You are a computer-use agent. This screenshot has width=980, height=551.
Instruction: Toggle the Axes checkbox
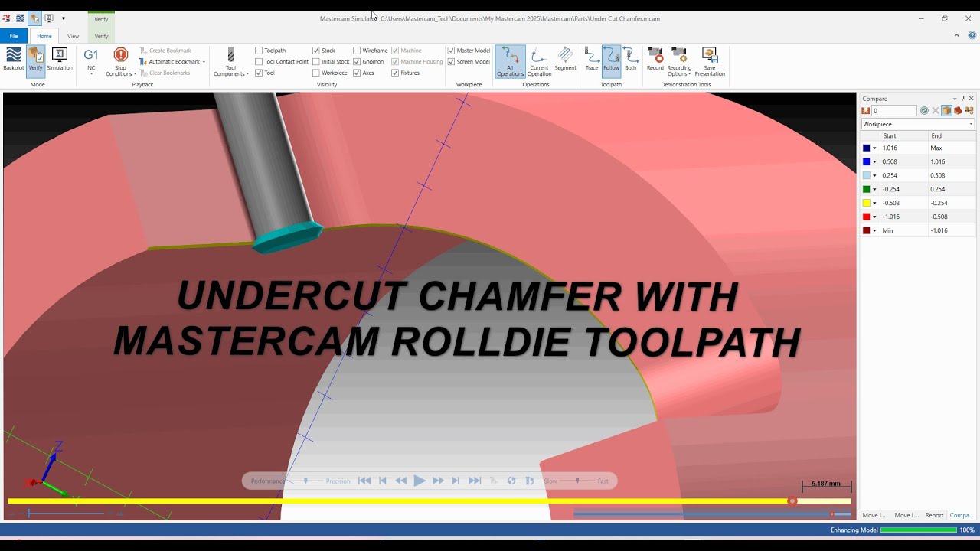357,73
